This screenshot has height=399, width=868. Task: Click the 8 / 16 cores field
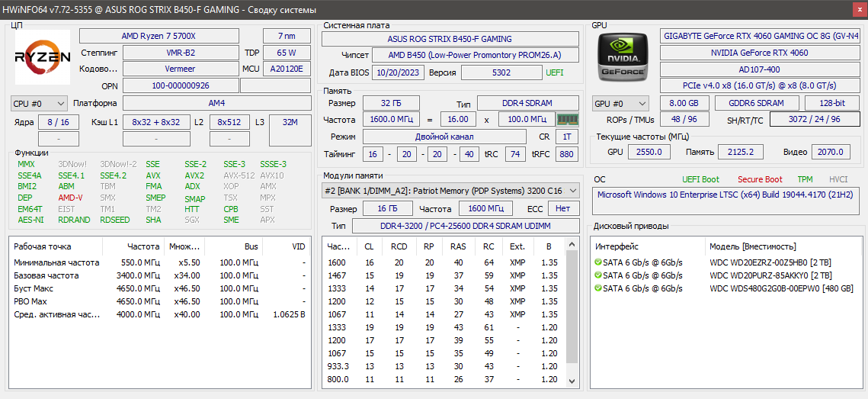click(59, 122)
